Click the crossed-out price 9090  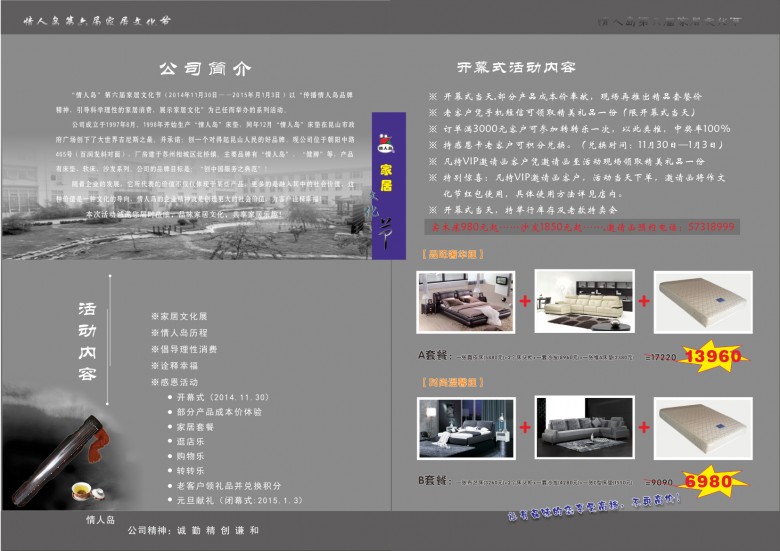659,482
